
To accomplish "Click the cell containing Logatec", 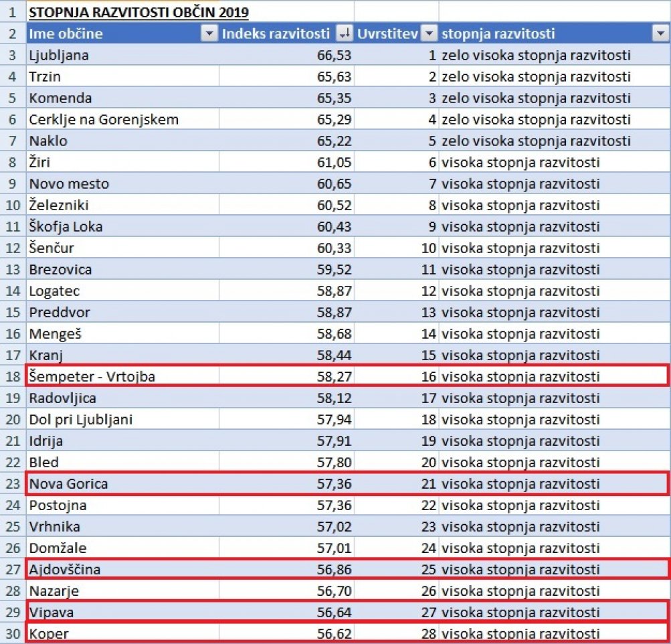I will [123, 291].
